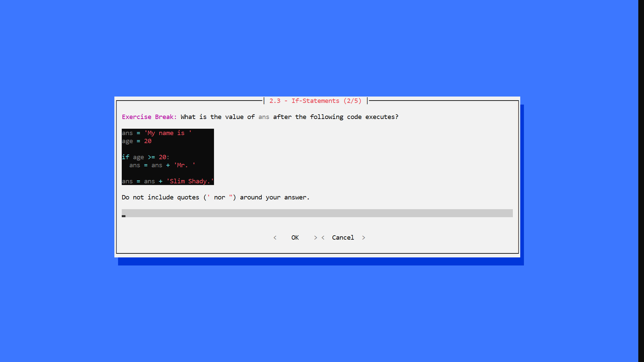Screen dimensions: 644x362
Task: Click the blinking cursor below input bar
Action: (x=123, y=217)
